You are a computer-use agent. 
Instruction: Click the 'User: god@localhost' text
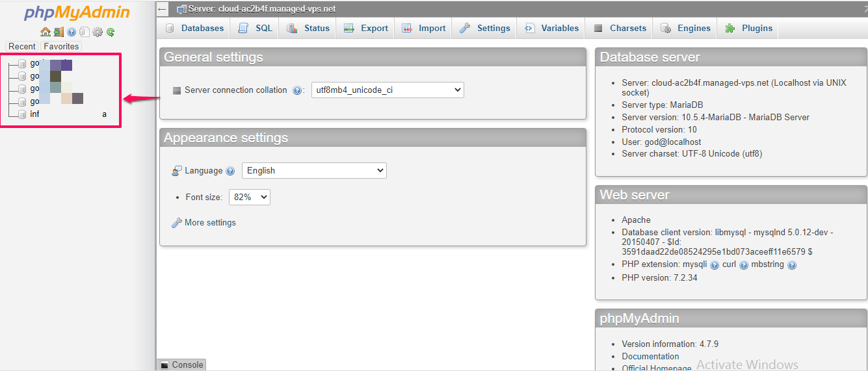(661, 142)
